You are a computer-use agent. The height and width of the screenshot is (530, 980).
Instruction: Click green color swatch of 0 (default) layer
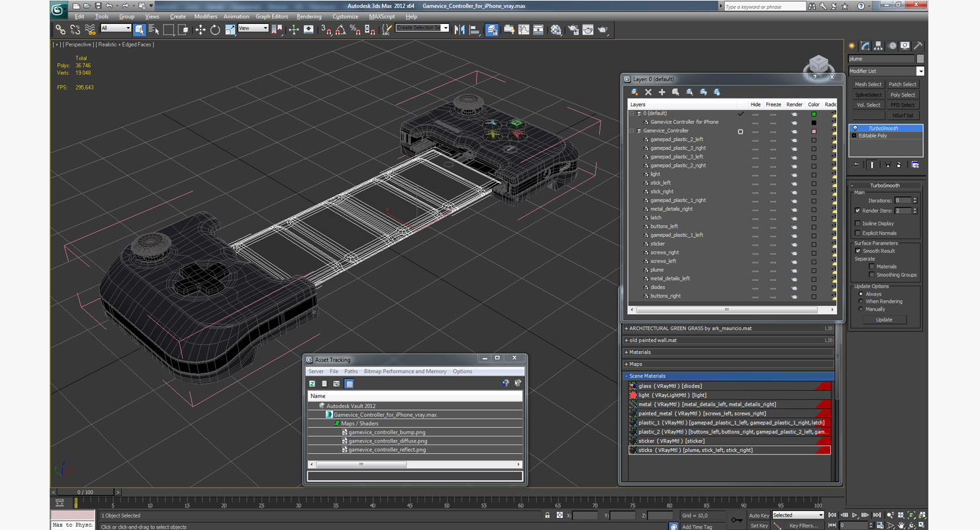point(814,114)
